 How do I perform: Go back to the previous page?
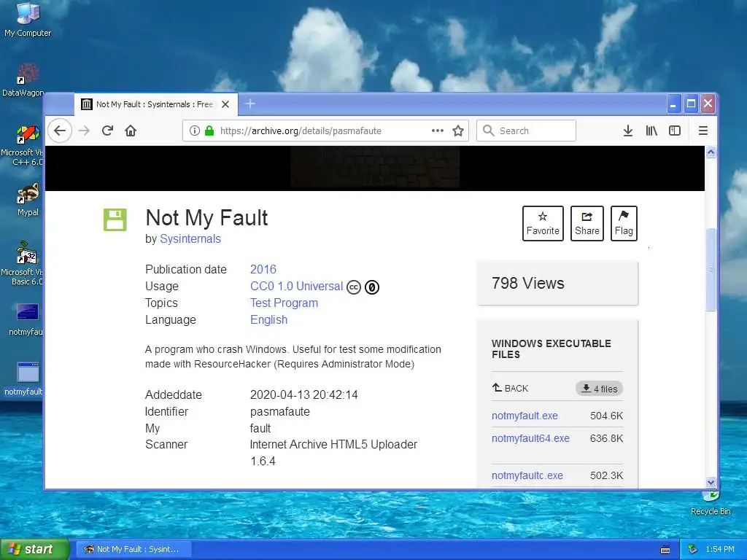click(x=60, y=131)
